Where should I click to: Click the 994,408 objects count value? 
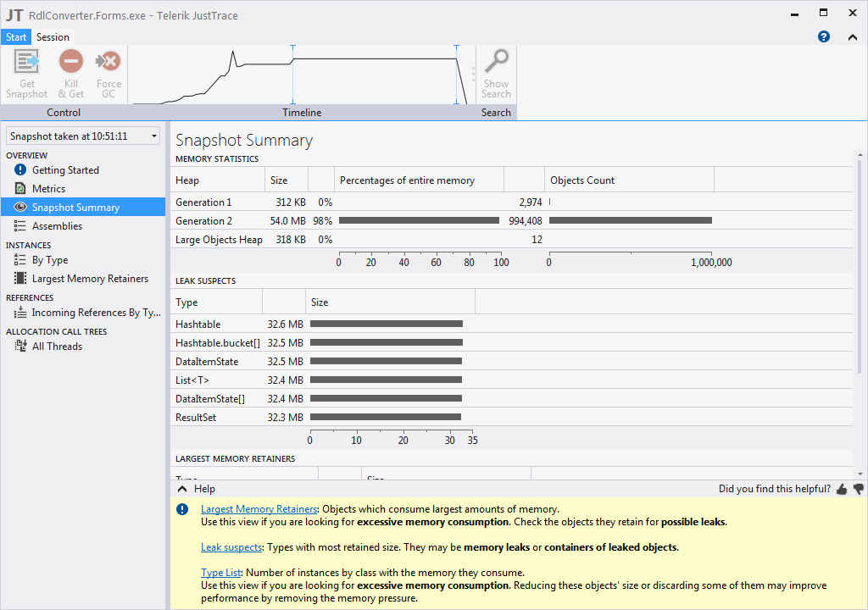[526, 221]
